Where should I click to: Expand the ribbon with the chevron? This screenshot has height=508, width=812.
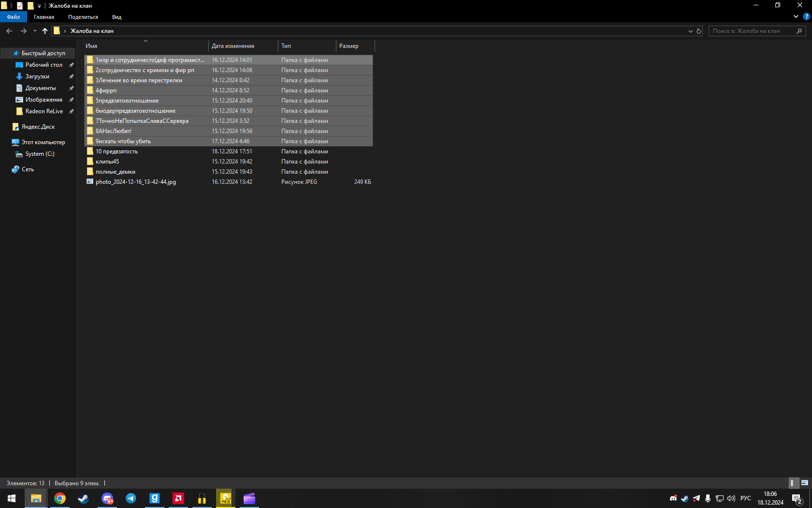pos(796,16)
